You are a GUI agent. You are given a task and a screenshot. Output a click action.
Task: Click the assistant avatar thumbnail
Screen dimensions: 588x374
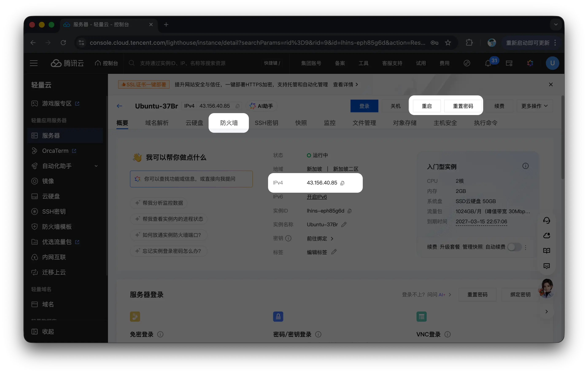546,289
